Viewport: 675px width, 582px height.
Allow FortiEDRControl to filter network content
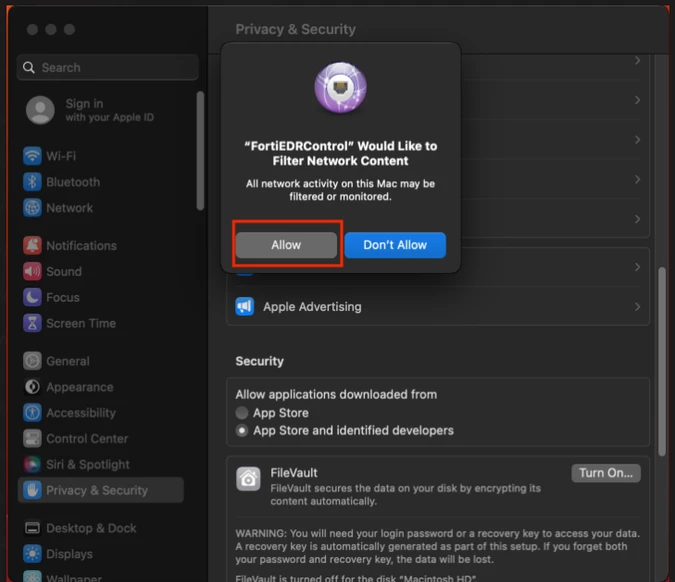286,245
